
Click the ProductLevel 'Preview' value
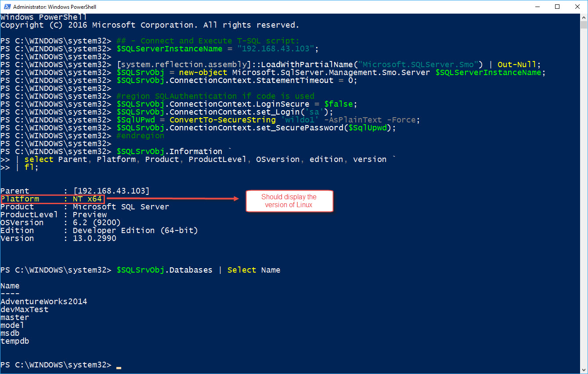click(90, 215)
